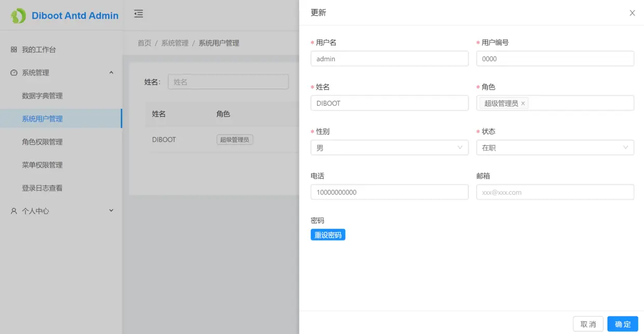The height and width of the screenshot is (334, 644).
Task: Close the 更新 drawer with the X icon
Action: (632, 12)
